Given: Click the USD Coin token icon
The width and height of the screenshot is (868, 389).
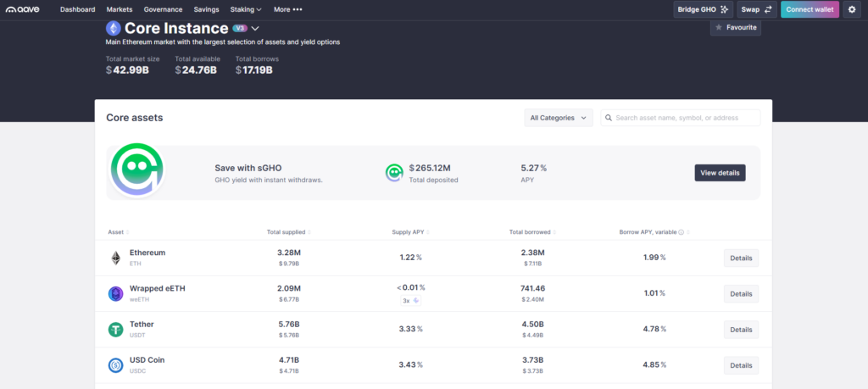Looking at the screenshot, I should click(115, 365).
